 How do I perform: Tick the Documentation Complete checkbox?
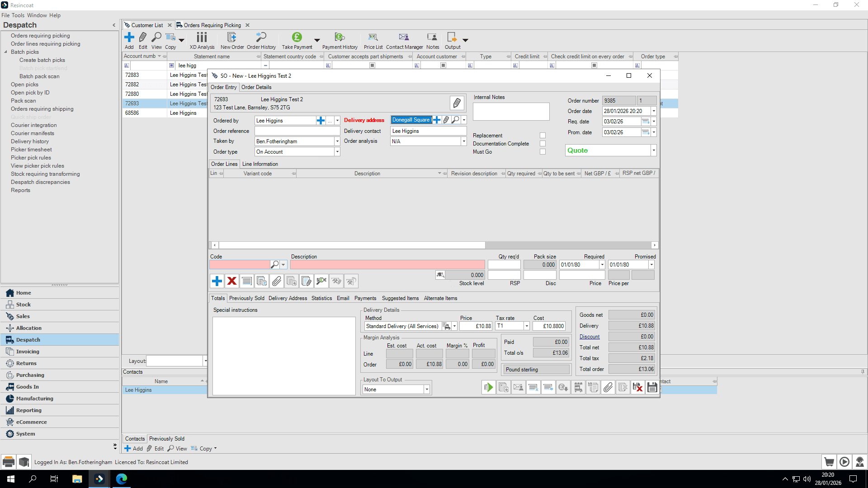[542, 144]
